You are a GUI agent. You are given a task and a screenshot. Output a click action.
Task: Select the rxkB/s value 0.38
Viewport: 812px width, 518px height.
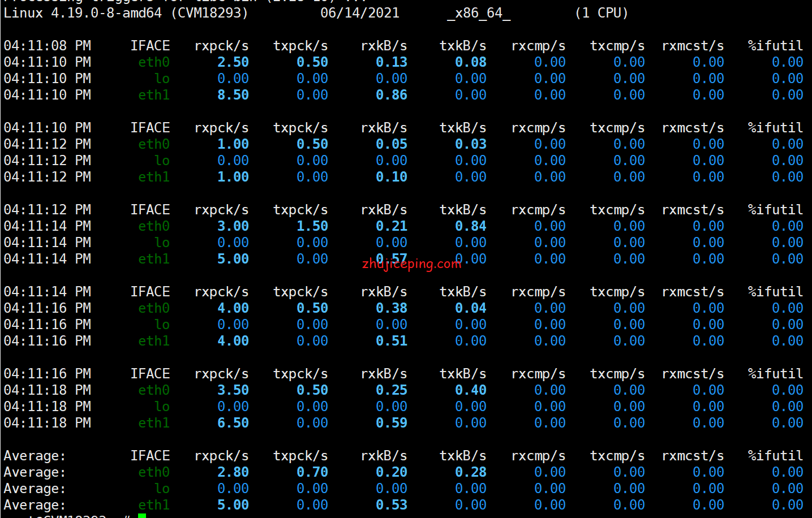(392, 308)
